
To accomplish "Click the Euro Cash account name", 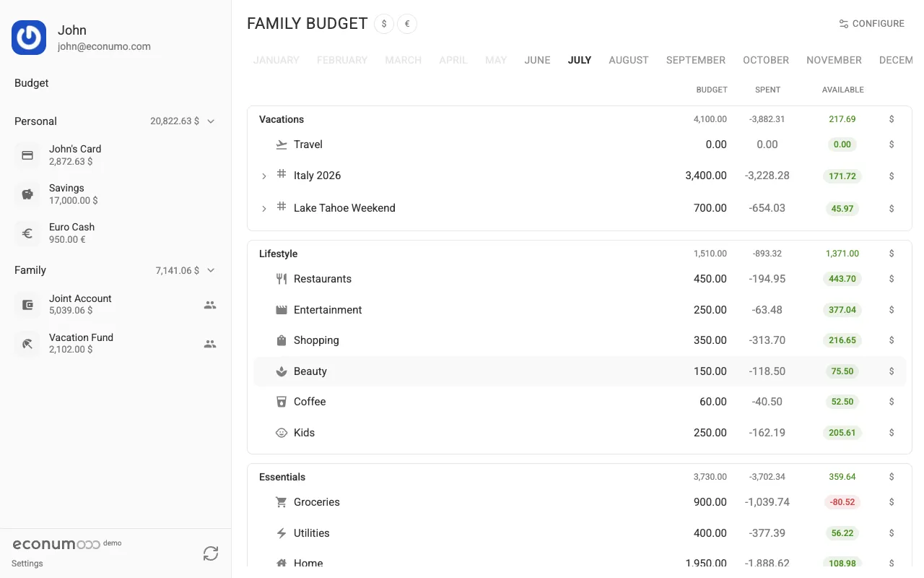I will (x=71, y=227).
